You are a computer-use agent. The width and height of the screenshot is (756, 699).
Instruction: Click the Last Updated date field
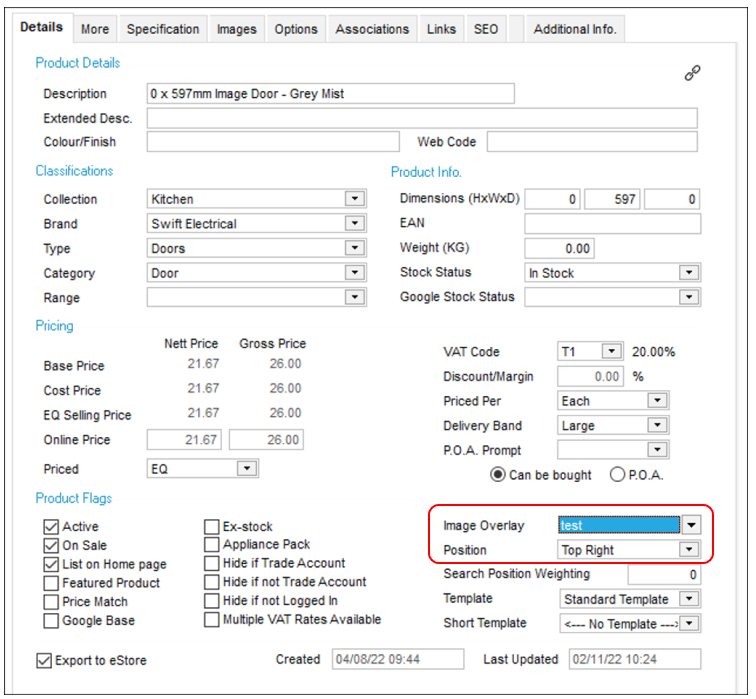(635, 659)
